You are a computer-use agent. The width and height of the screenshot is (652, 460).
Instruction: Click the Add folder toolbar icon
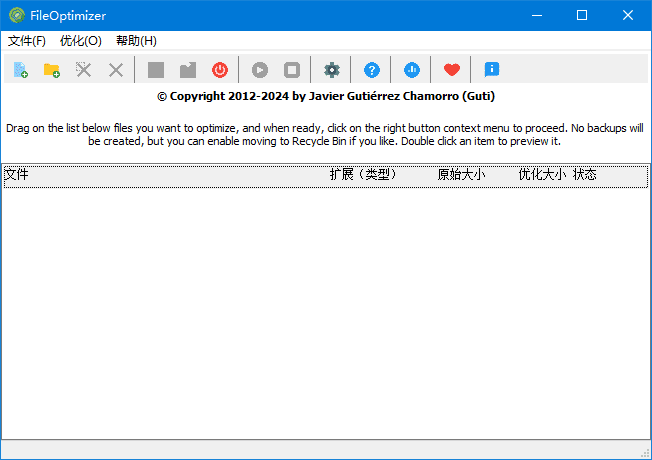pos(52,70)
